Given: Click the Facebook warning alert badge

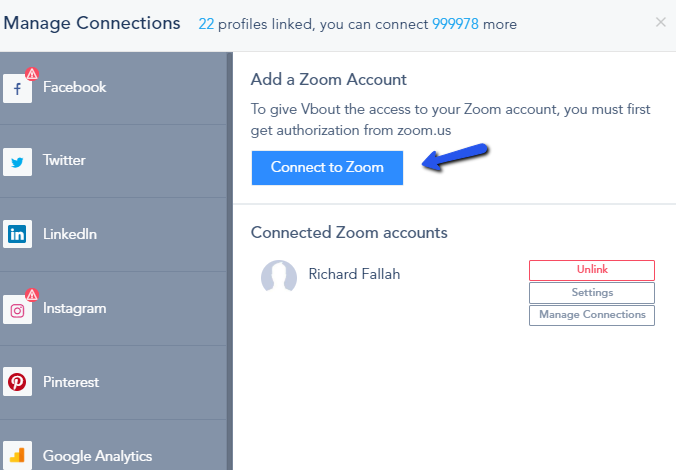Looking at the screenshot, I should coord(32,73).
